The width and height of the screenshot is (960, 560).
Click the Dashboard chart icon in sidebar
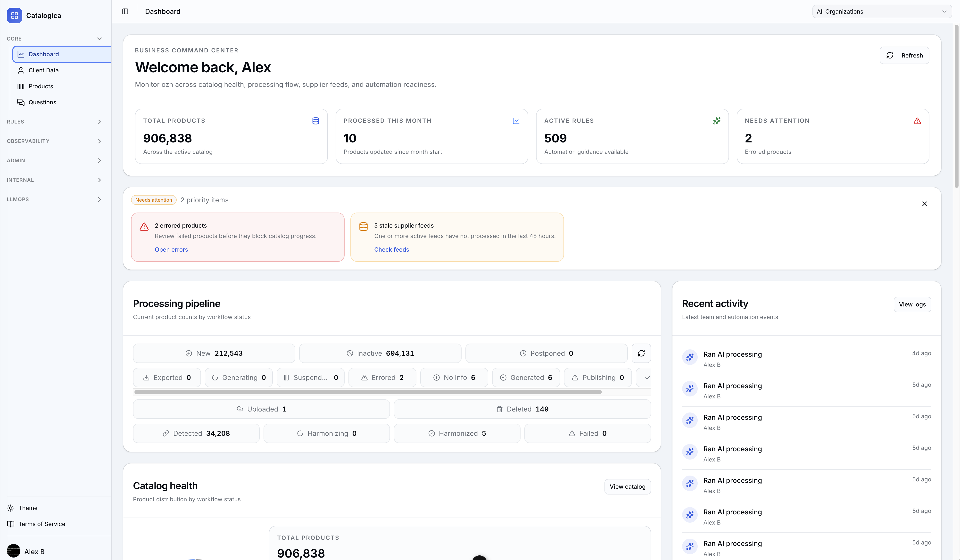(x=21, y=54)
